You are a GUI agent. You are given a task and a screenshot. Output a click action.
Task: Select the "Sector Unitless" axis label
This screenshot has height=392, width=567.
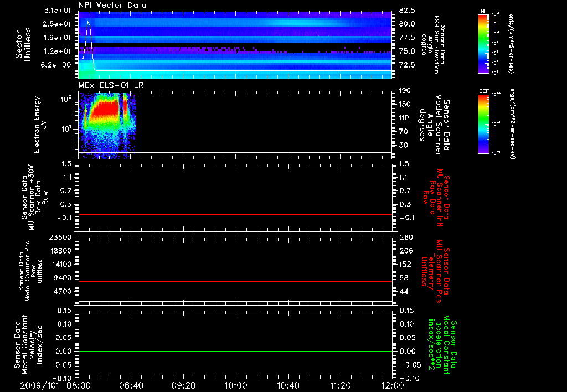coord(23,44)
